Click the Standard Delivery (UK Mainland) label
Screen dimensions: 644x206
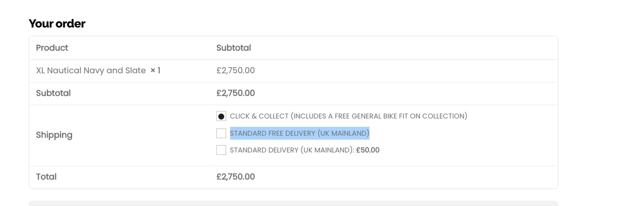292,150
